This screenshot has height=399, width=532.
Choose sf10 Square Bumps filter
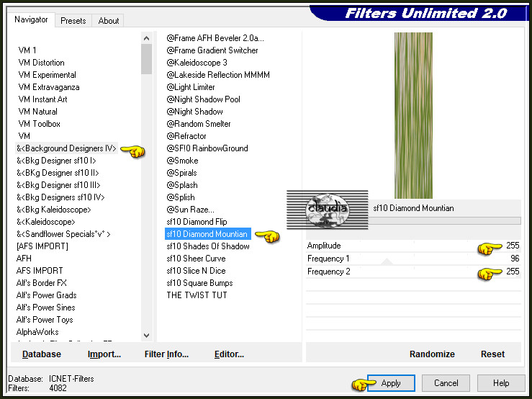200,282
